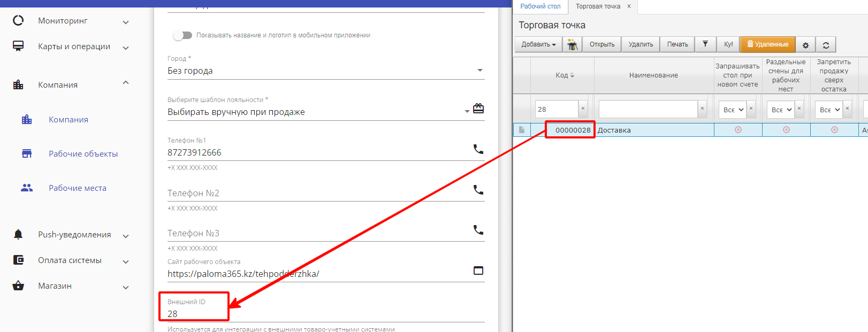Image resolution: width=868 pixels, height=332 pixels.
Task: Click the phone icon beside Телефон №1
Action: coord(478,149)
